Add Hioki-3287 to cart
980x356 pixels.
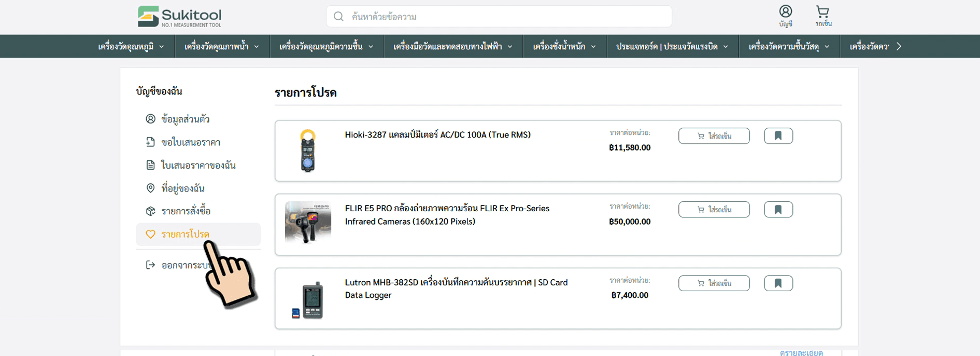pyautogui.click(x=714, y=136)
